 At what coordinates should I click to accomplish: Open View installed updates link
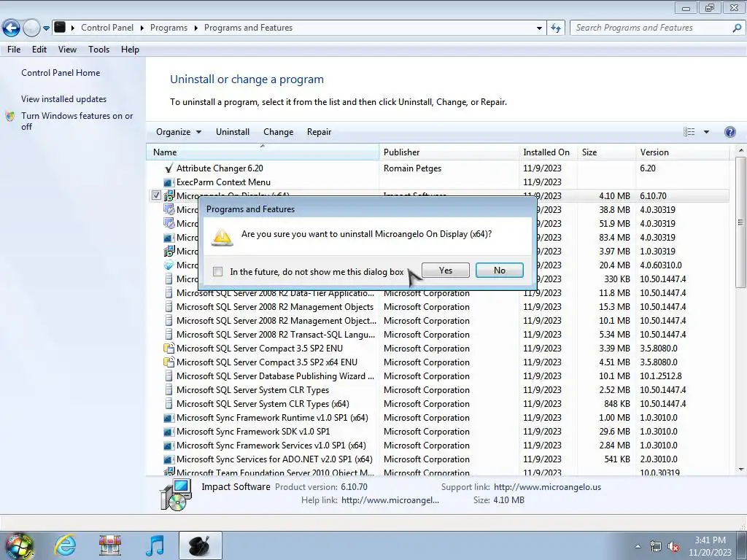coord(64,99)
